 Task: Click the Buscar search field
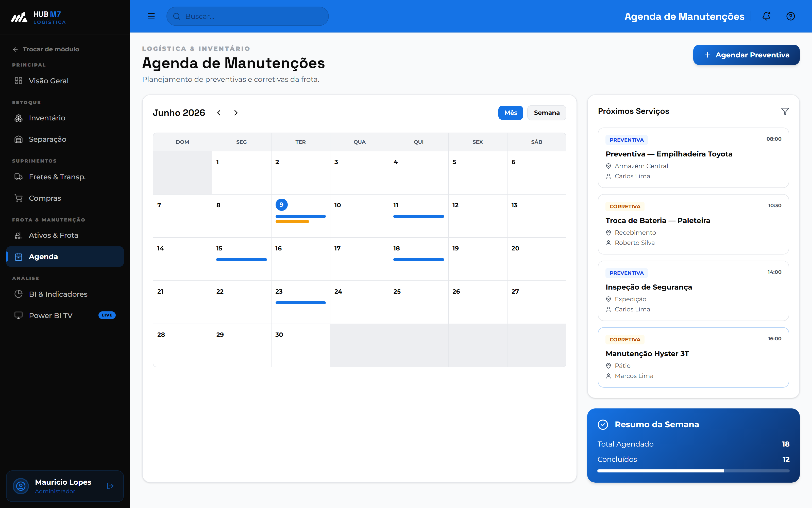tap(247, 16)
